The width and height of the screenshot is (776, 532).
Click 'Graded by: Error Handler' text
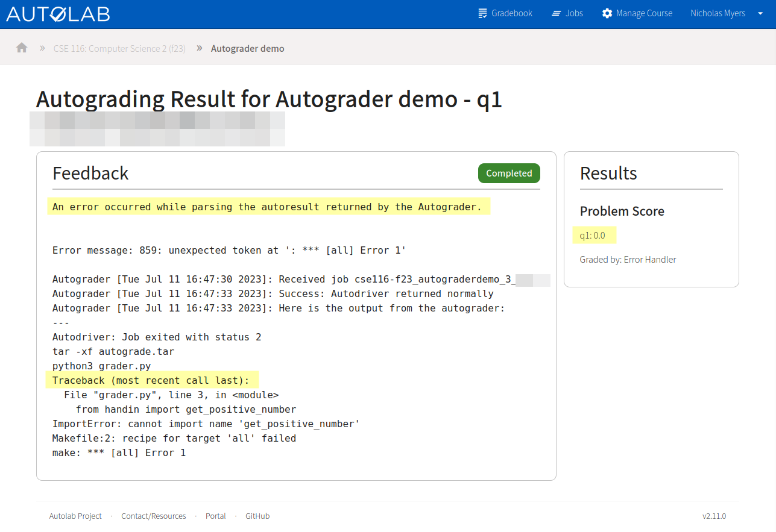pos(628,260)
